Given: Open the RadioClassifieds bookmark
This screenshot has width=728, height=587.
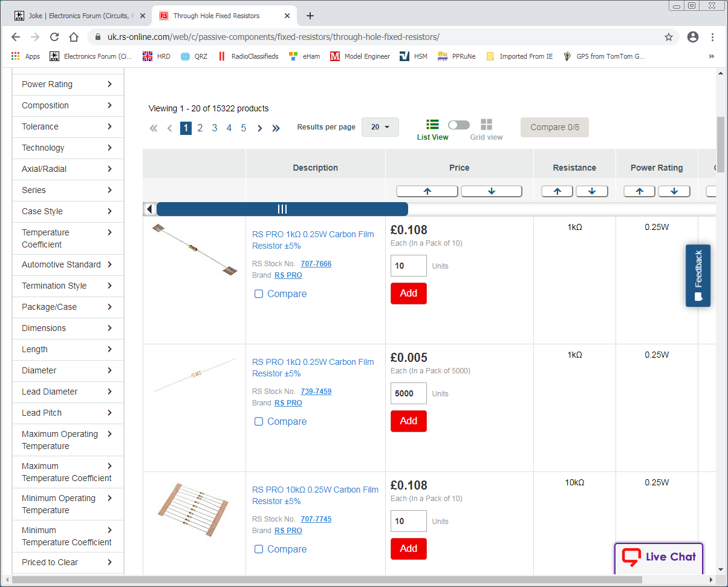Looking at the screenshot, I should pos(248,56).
